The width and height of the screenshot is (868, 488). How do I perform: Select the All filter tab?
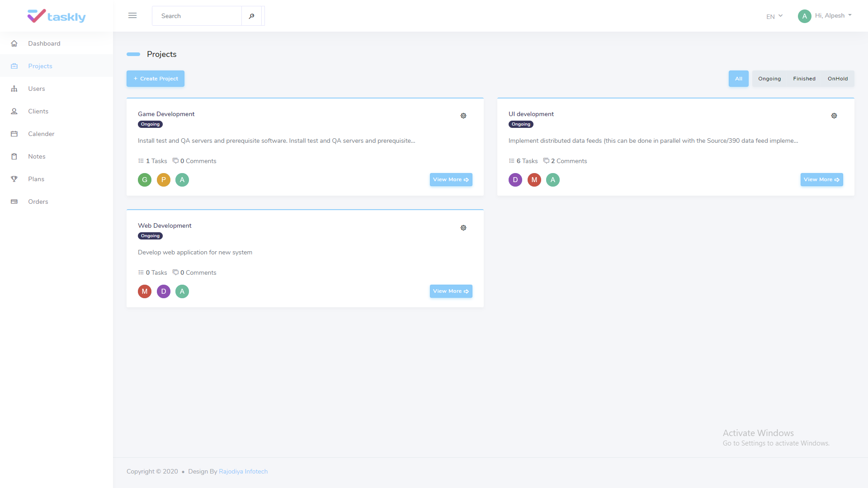coord(739,79)
